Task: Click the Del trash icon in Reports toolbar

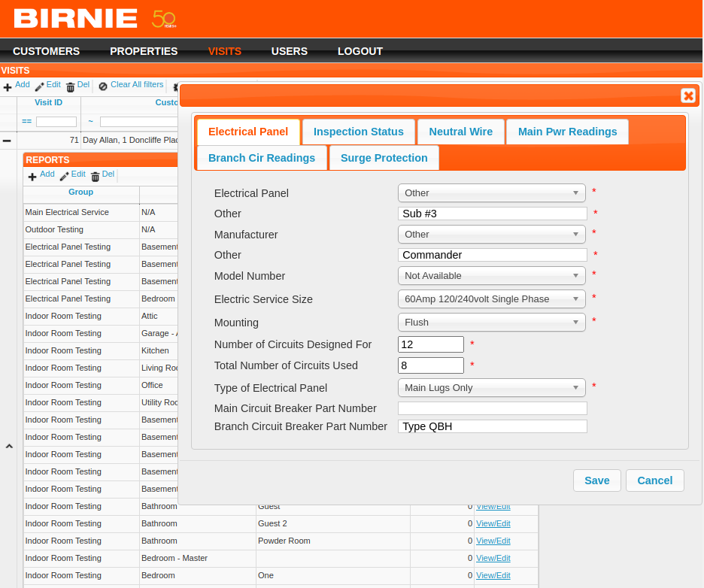Action: pos(95,177)
